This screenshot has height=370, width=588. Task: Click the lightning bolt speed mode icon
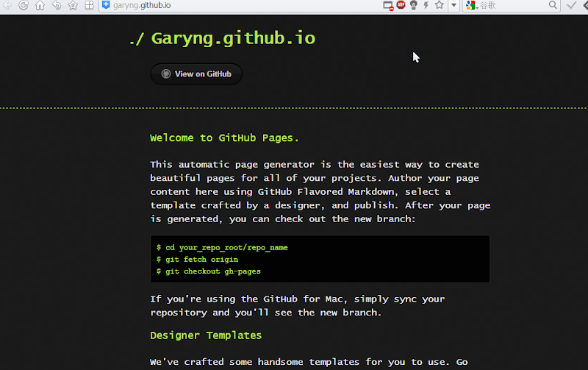426,5
